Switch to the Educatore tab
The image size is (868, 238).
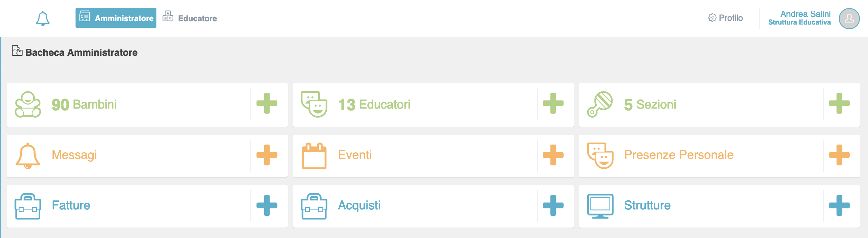coord(190,18)
